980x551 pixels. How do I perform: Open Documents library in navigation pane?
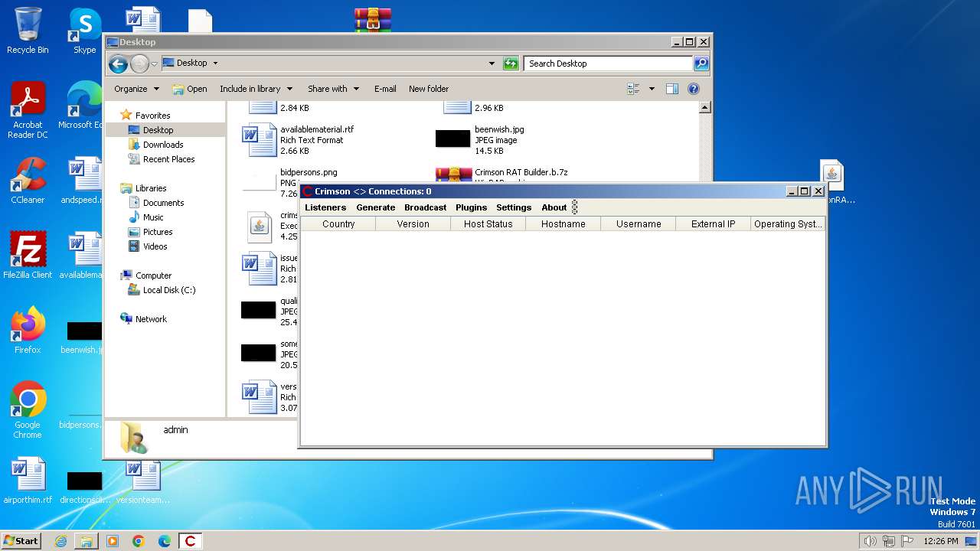click(163, 203)
